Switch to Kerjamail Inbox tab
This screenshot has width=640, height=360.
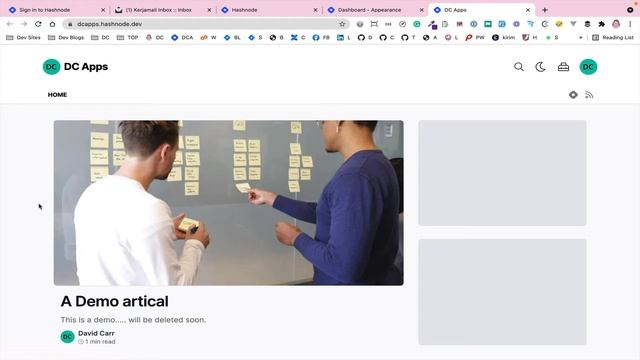[x=162, y=9]
